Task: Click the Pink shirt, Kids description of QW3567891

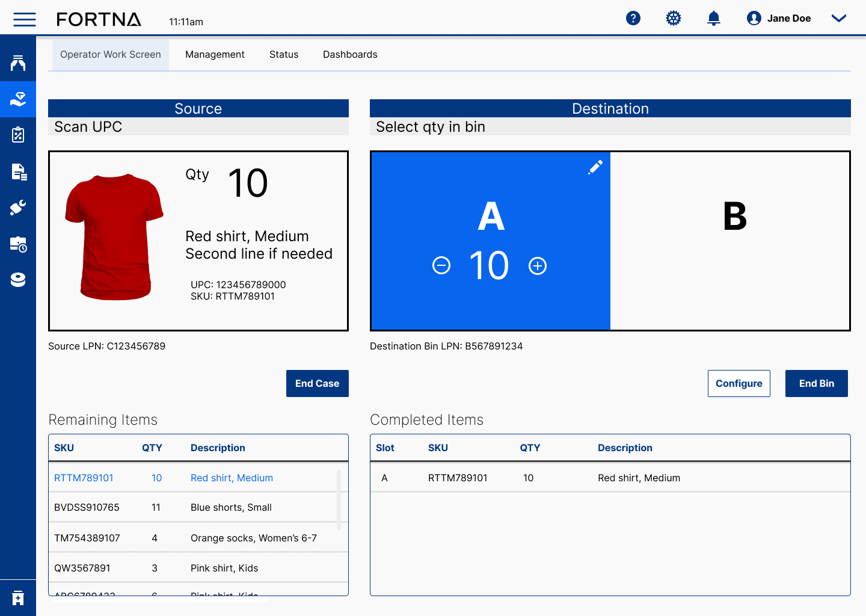Action: pyautogui.click(x=224, y=568)
